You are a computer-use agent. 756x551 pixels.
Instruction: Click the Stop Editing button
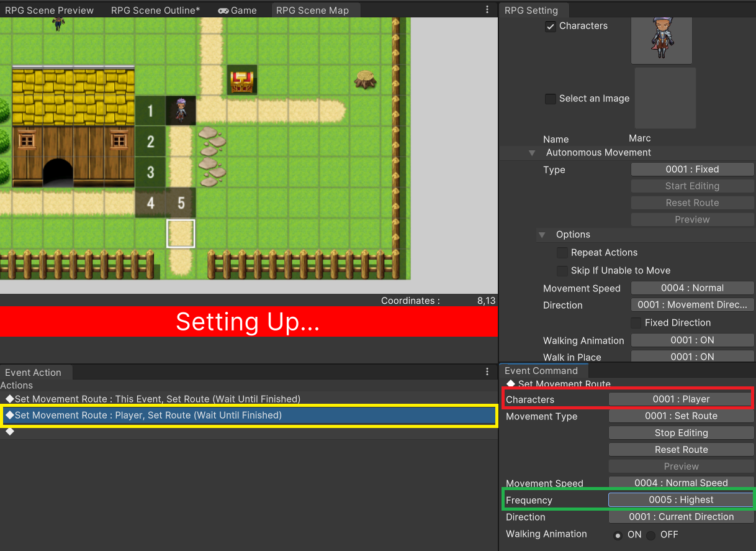click(681, 433)
